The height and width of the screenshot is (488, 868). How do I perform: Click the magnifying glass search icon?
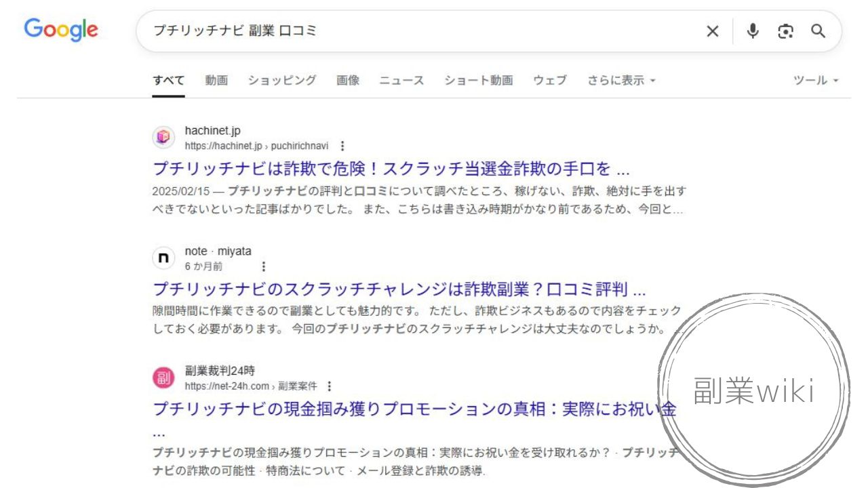coord(818,31)
